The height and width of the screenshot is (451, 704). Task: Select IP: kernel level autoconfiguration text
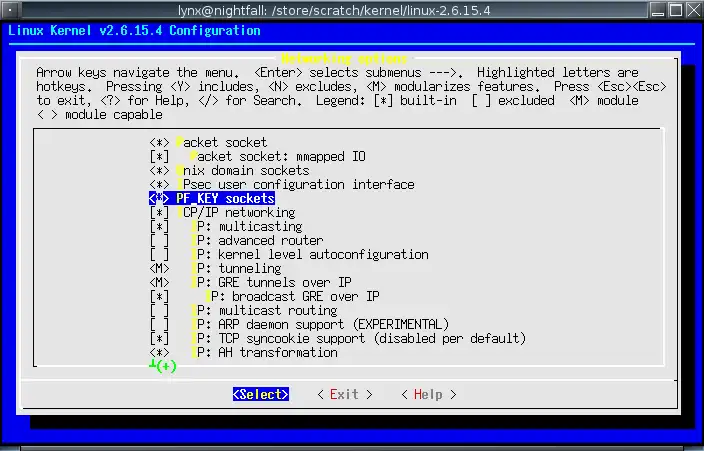point(309,255)
